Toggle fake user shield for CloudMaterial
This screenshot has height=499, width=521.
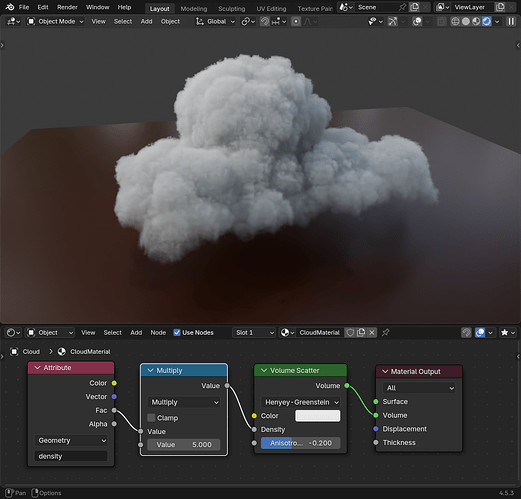[350, 332]
